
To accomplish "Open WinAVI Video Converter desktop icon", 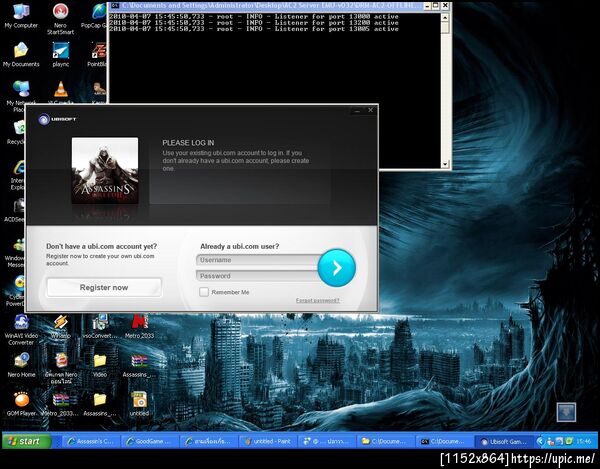I will pos(21,329).
